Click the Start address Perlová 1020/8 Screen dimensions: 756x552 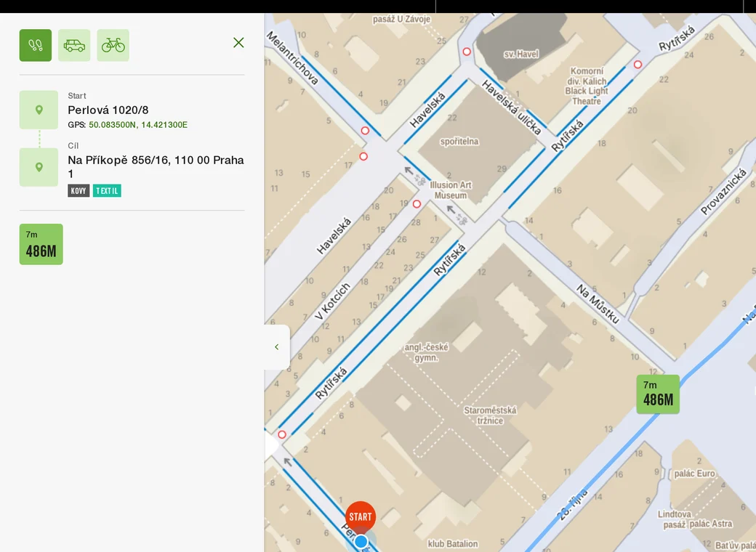coord(108,110)
